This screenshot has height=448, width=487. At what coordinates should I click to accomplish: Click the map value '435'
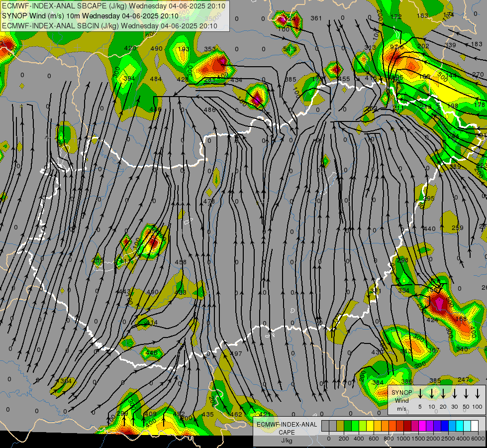(207, 415)
